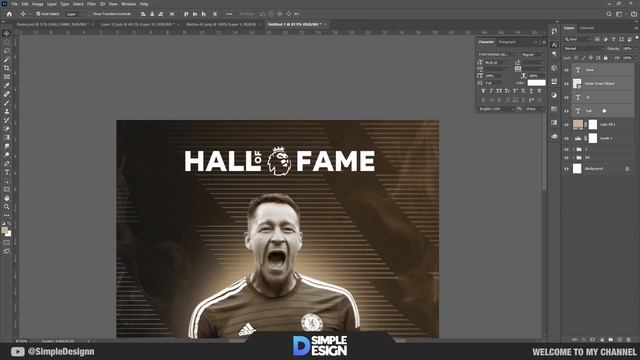
Task: Click the All Caps button in Character panel
Action: point(499,91)
